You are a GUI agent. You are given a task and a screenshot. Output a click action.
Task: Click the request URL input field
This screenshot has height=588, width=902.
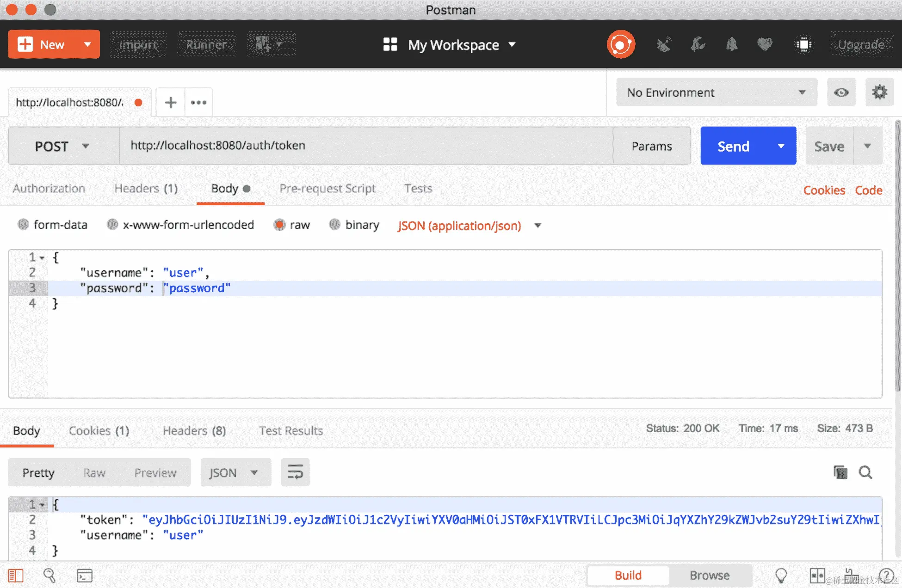(365, 146)
